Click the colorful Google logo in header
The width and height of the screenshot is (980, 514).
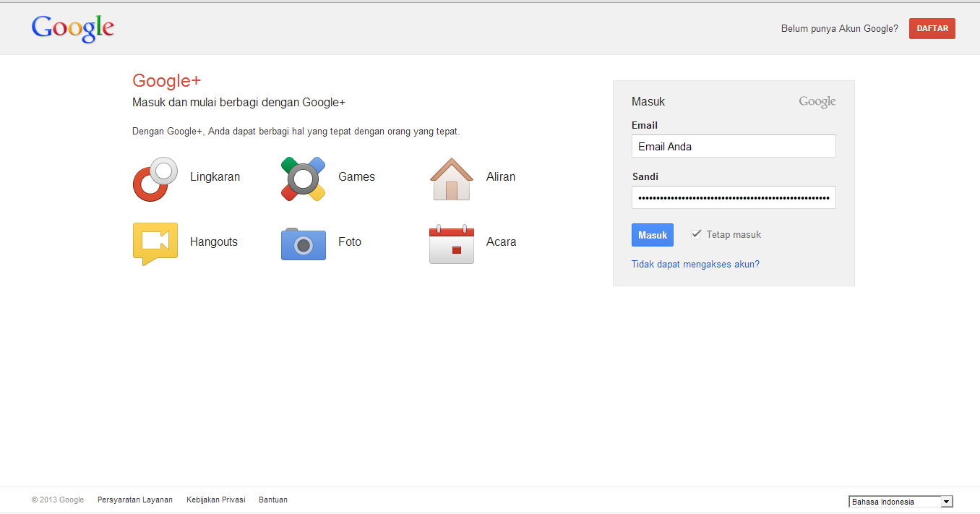click(x=73, y=29)
